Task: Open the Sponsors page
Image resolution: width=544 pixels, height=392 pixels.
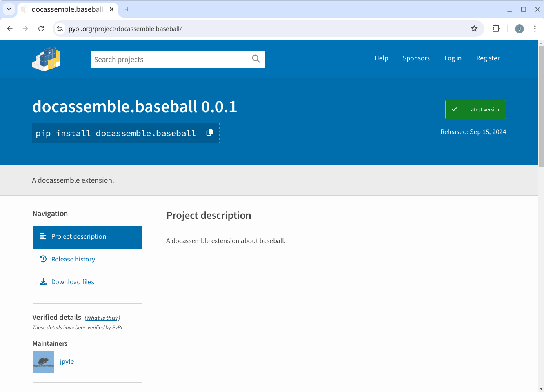Action: pos(416,58)
